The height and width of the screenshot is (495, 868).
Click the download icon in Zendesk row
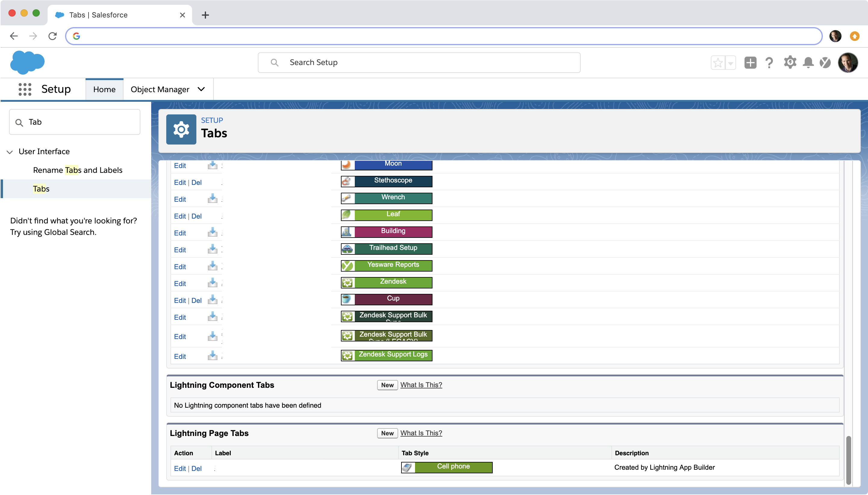213,282
